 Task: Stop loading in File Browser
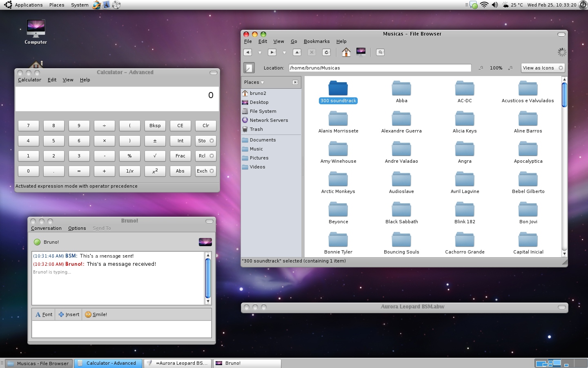tap(312, 52)
